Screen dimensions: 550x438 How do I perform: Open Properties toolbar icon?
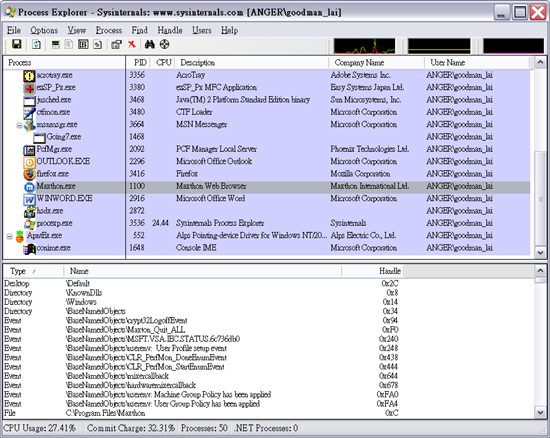(116, 45)
